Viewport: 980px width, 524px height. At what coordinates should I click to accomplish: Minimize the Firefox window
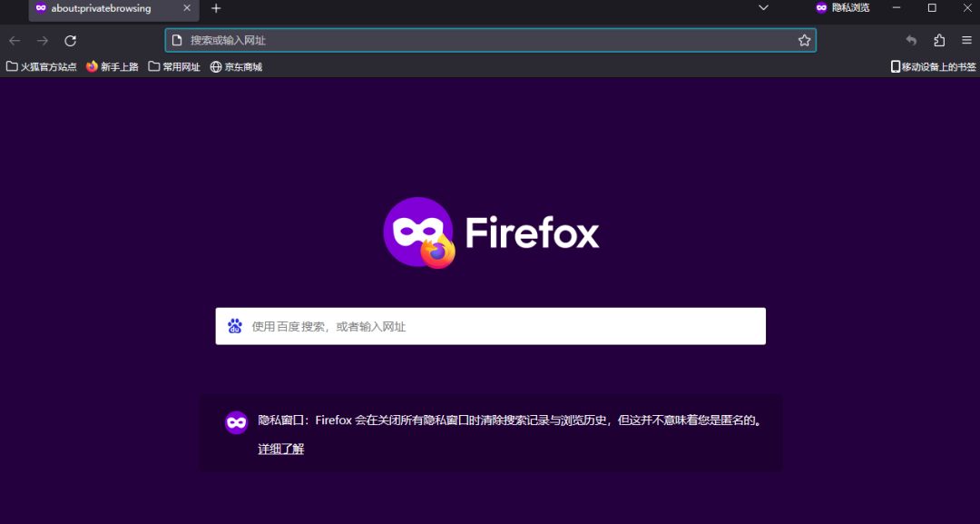(897, 8)
